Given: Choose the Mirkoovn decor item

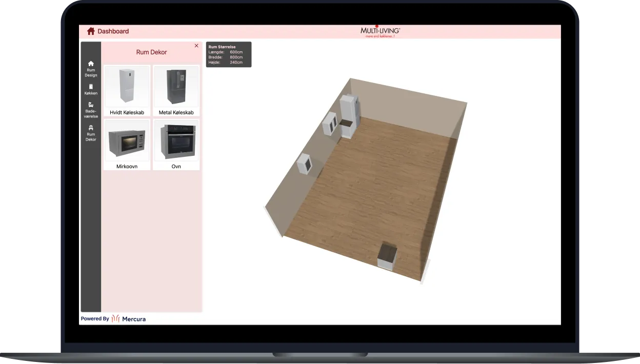Looking at the screenshot, I should (126, 144).
